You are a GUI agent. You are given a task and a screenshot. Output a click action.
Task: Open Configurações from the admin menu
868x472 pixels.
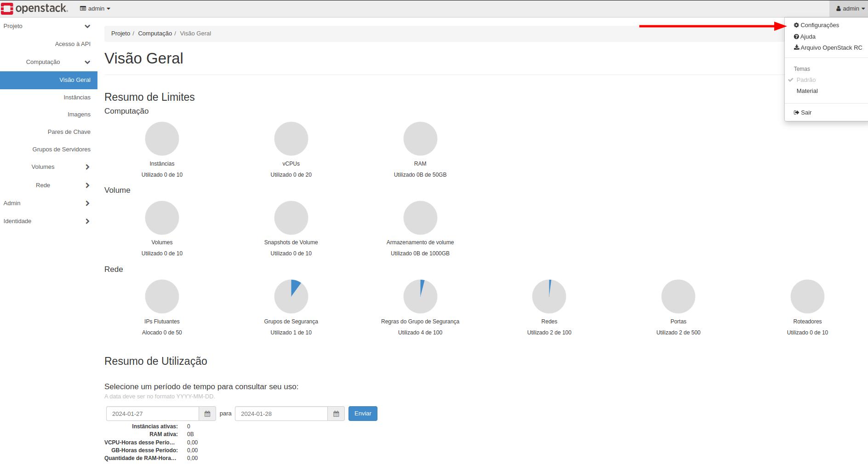[x=820, y=25]
